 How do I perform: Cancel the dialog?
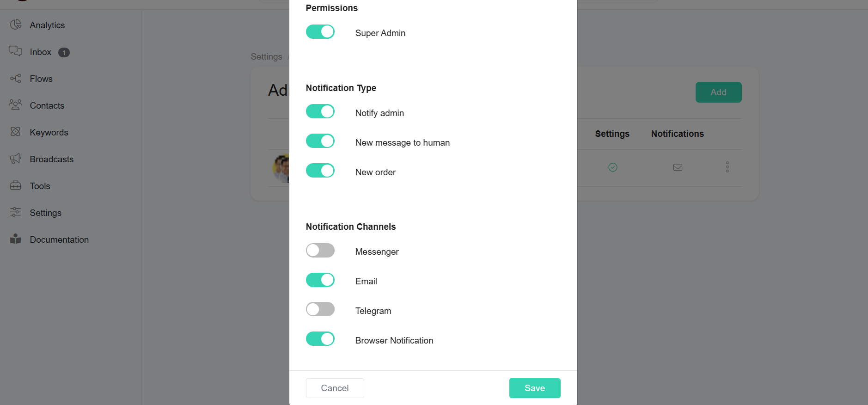point(335,388)
